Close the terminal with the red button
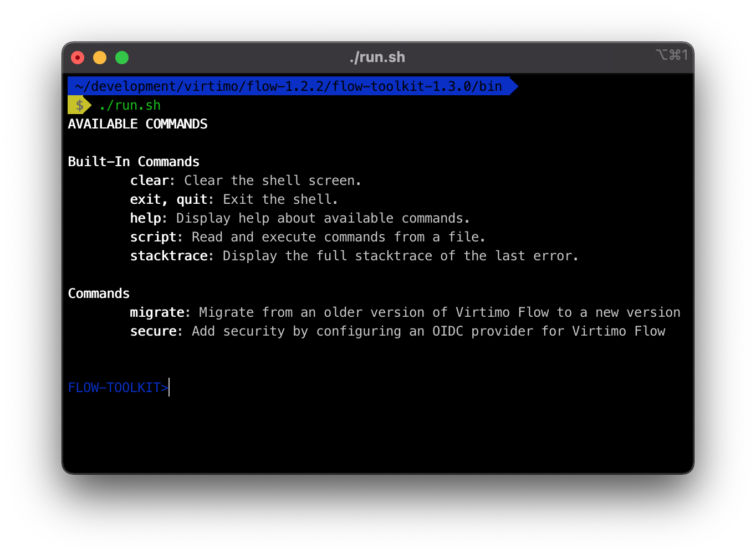The height and width of the screenshot is (556, 756). 78,58
